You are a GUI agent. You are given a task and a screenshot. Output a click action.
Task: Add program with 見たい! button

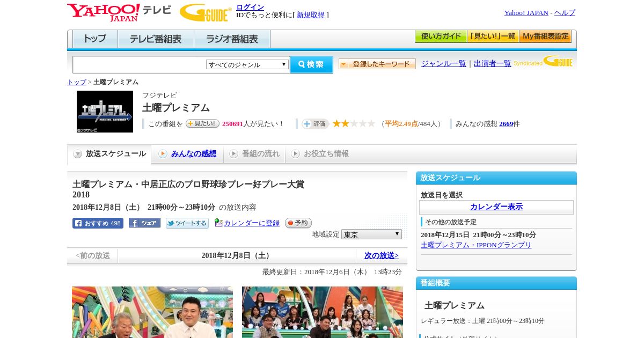[202, 123]
